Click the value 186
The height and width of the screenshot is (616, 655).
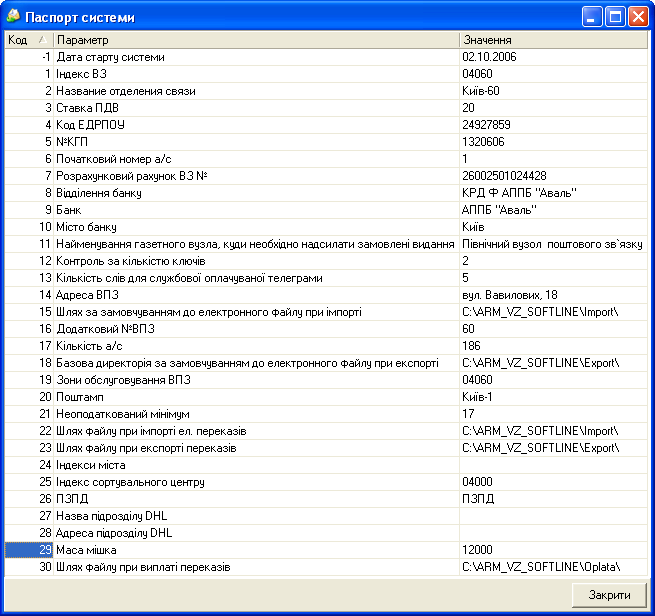pyautogui.click(x=471, y=346)
